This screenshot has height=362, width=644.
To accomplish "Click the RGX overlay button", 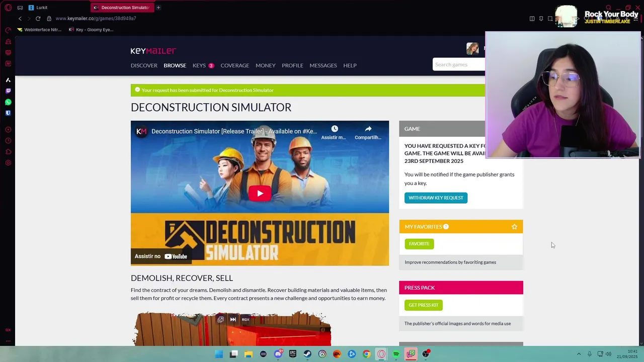I will [x=246, y=319].
